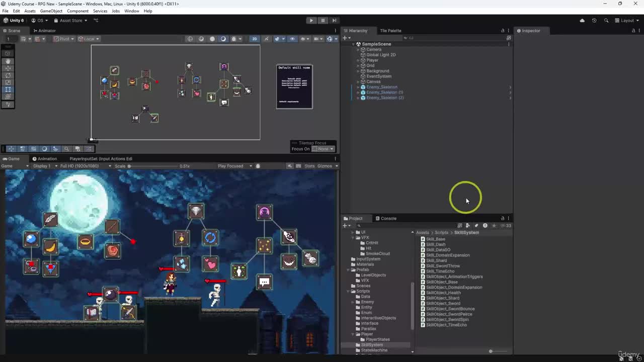The image size is (644, 362).
Task: Select the Hand (view) tool in Scene
Action: (x=8, y=61)
